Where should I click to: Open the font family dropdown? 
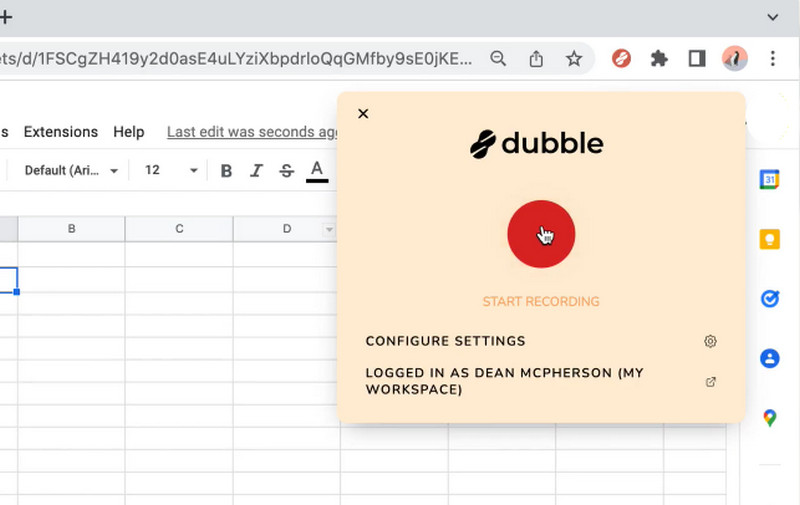tap(71, 170)
